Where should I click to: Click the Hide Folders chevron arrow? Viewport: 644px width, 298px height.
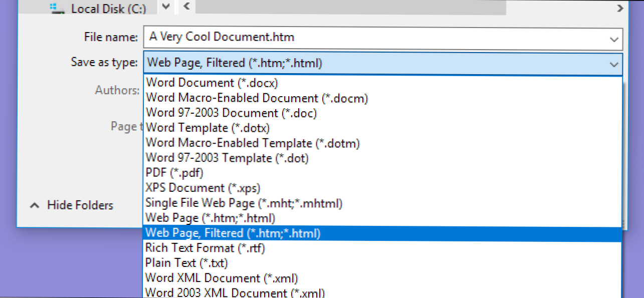click(x=34, y=205)
